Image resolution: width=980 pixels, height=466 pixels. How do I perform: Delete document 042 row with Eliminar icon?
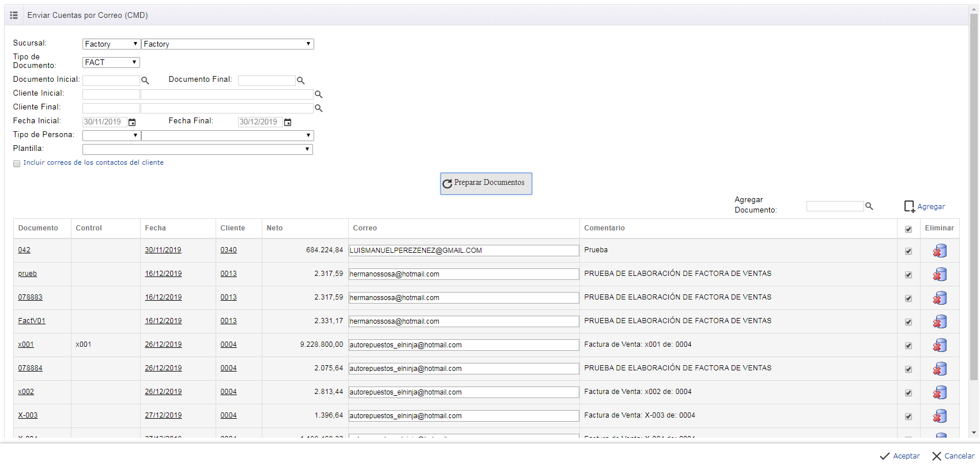pyautogui.click(x=940, y=251)
